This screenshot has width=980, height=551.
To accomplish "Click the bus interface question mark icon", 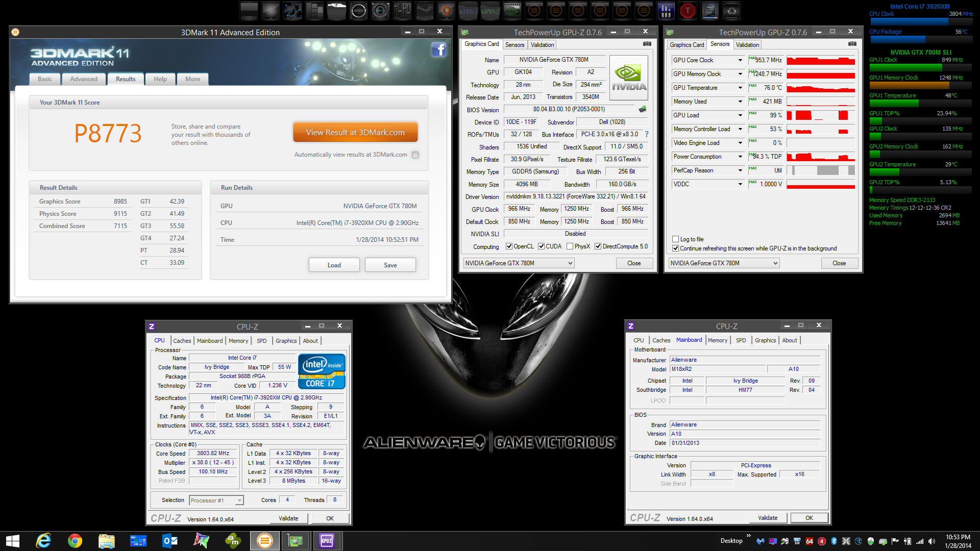I will pyautogui.click(x=646, y=134).
